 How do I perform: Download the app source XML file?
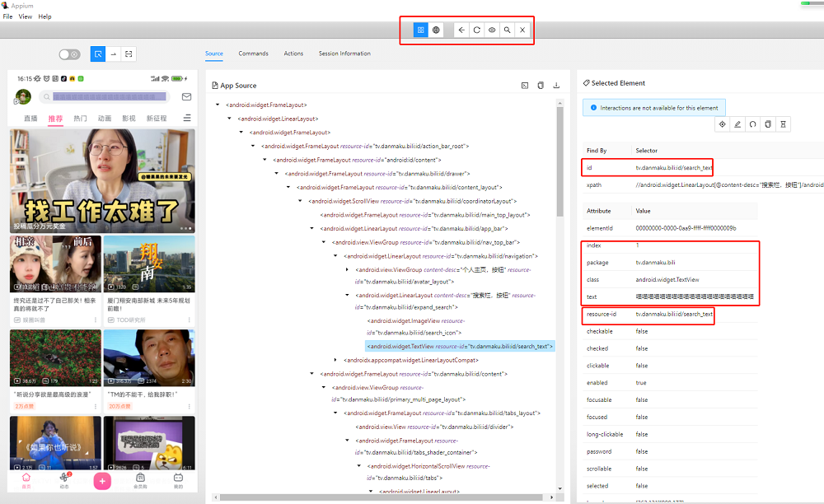pyautogui.click(x=556, y=86)
